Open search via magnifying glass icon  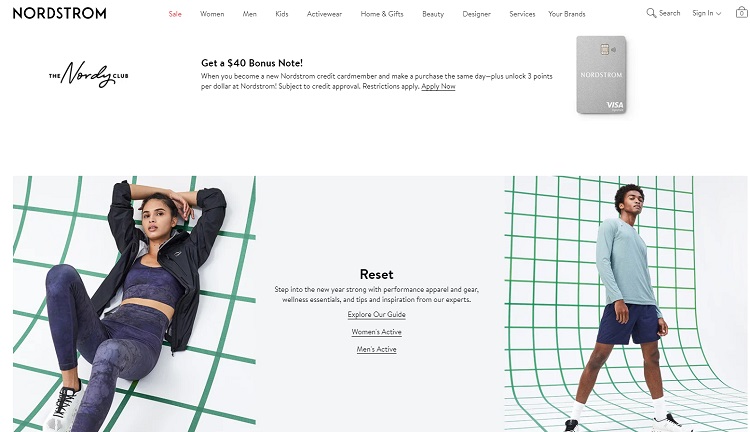point(651,13)
